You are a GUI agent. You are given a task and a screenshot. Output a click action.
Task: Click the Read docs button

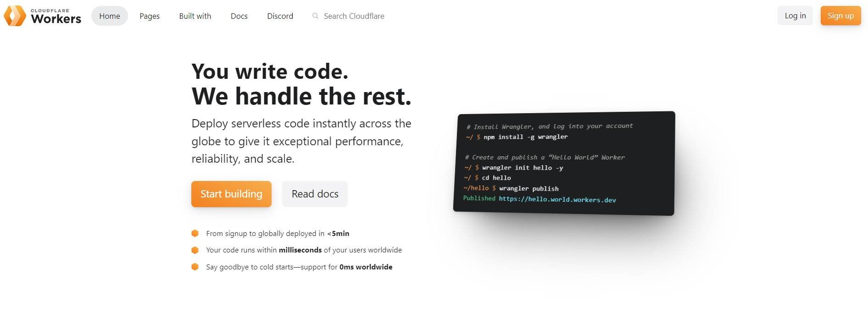(315, 194)
